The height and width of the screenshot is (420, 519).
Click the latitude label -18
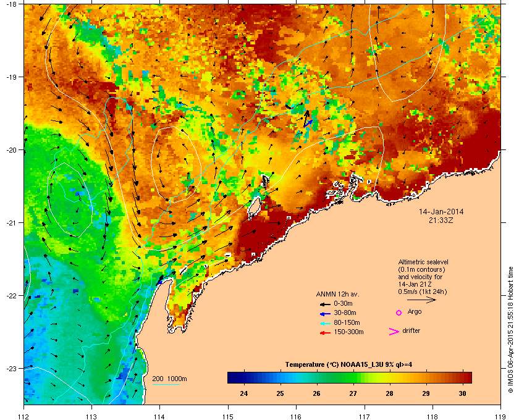click(x=11, y=4)
